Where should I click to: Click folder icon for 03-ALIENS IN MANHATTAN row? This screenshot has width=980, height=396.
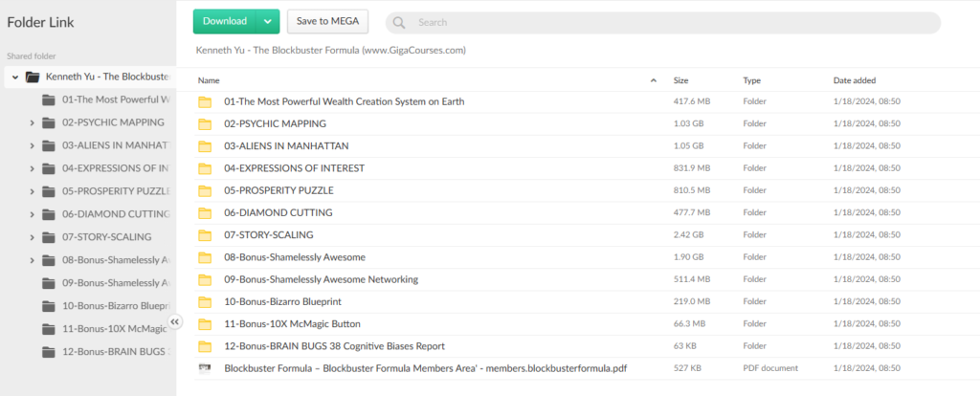[205, 146]
